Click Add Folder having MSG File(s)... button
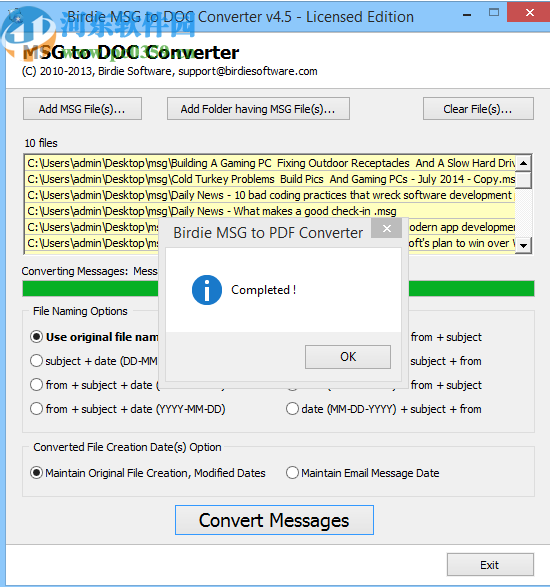Screen dimensions: 550x587 tap(258, 109)
